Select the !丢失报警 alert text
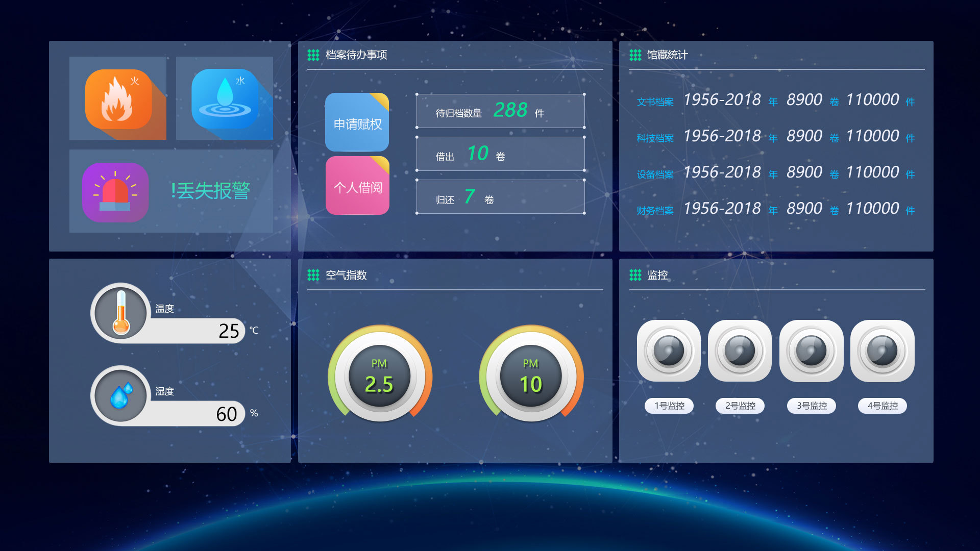Image resolution: width=980 pixels, height=551 pixels. pyautogui.click(x=210, y=191)
